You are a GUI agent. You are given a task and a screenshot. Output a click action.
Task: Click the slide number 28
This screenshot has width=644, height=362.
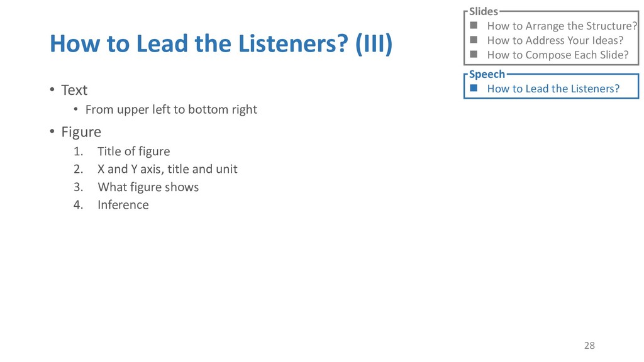[589, 345]
